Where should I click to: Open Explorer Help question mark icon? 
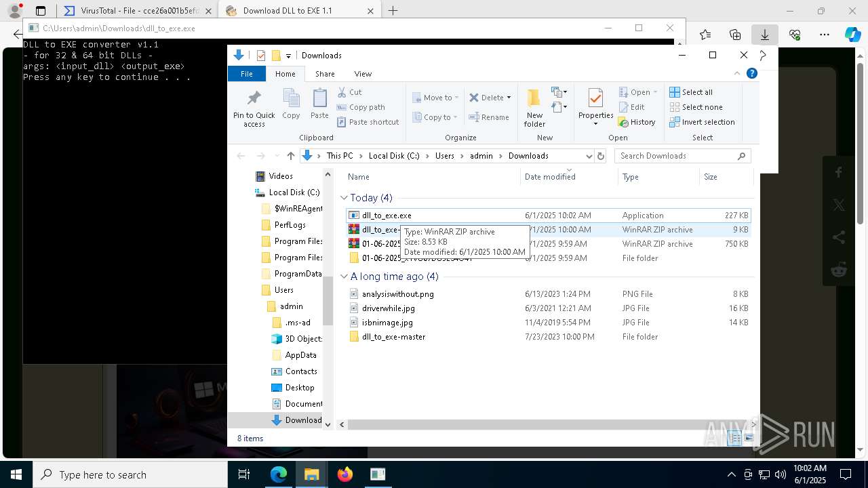coord(751,73)
